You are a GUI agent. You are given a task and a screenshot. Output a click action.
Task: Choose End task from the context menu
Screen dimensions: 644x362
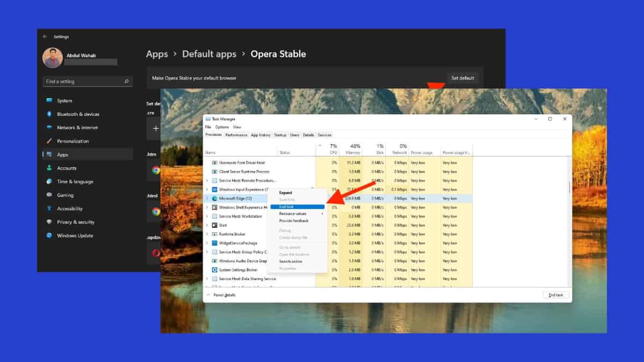[297, 206]
